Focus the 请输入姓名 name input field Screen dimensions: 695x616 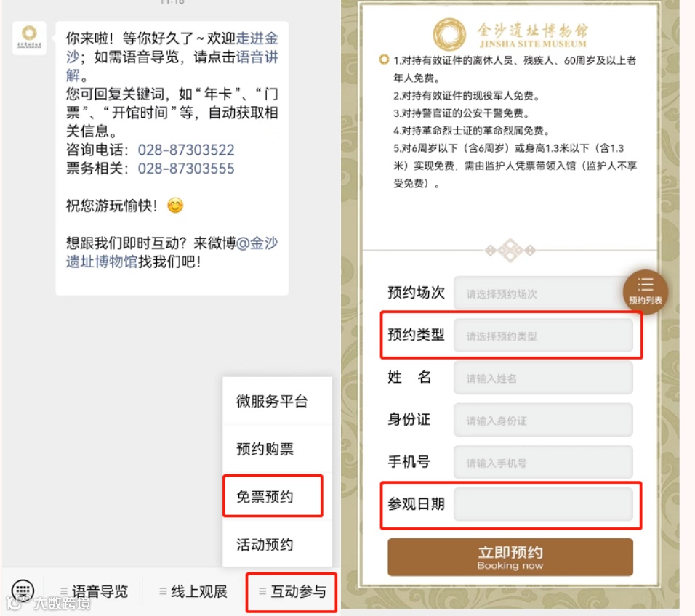543,378
